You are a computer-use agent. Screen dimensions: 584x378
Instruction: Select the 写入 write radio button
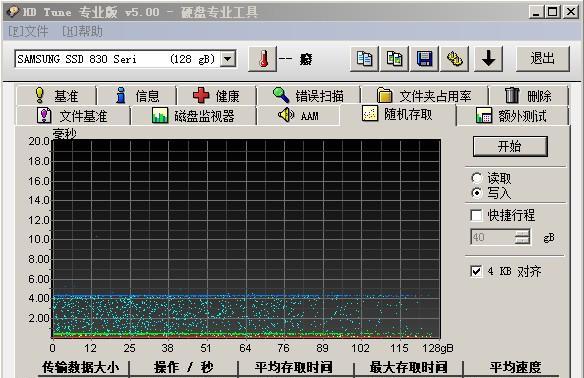click(x=476, y=193)
